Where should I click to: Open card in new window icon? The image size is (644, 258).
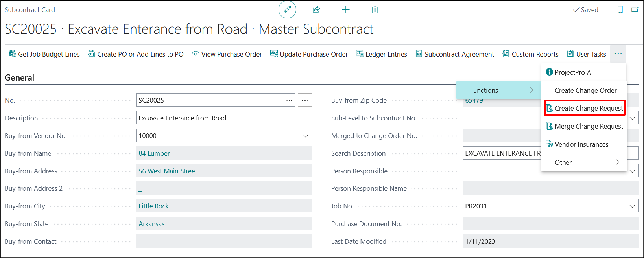point(635,10)
